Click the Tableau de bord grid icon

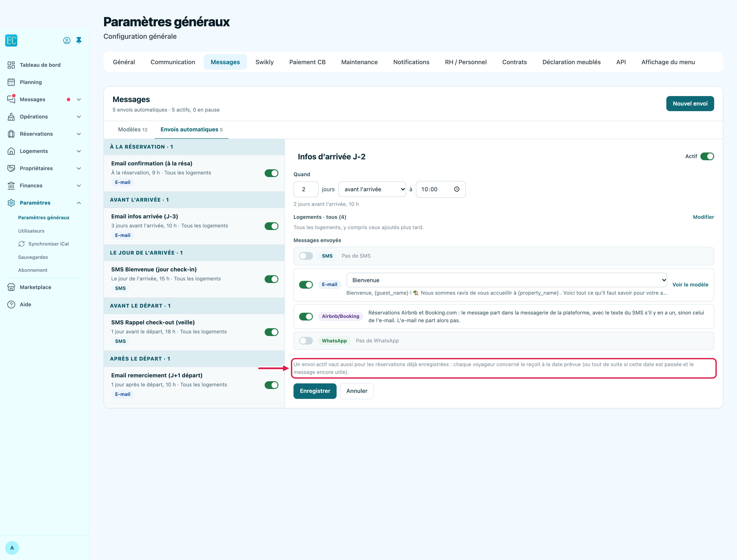[x=11, y=65]
